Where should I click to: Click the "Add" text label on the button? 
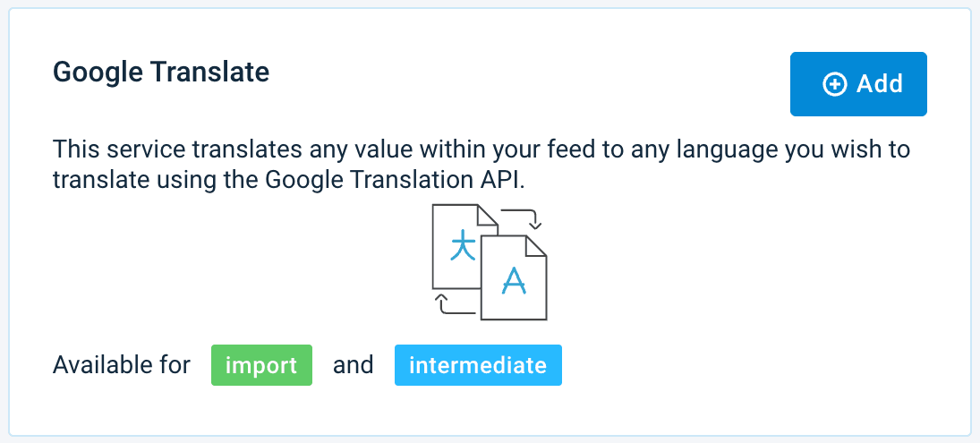click(880, 84)
